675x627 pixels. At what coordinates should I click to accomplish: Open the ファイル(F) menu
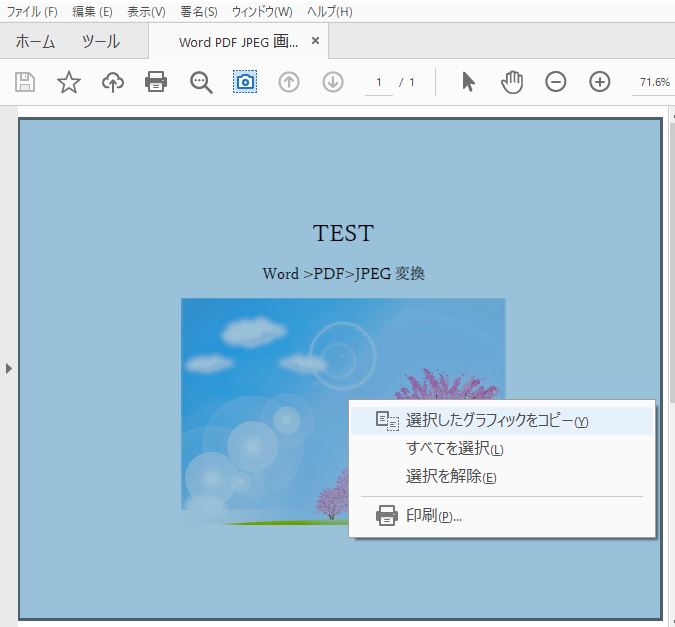point(32,12)
